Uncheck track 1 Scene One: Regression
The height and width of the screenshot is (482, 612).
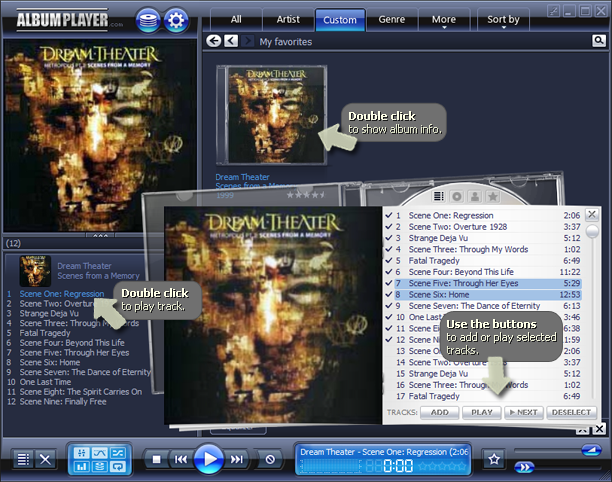point(389,215)
